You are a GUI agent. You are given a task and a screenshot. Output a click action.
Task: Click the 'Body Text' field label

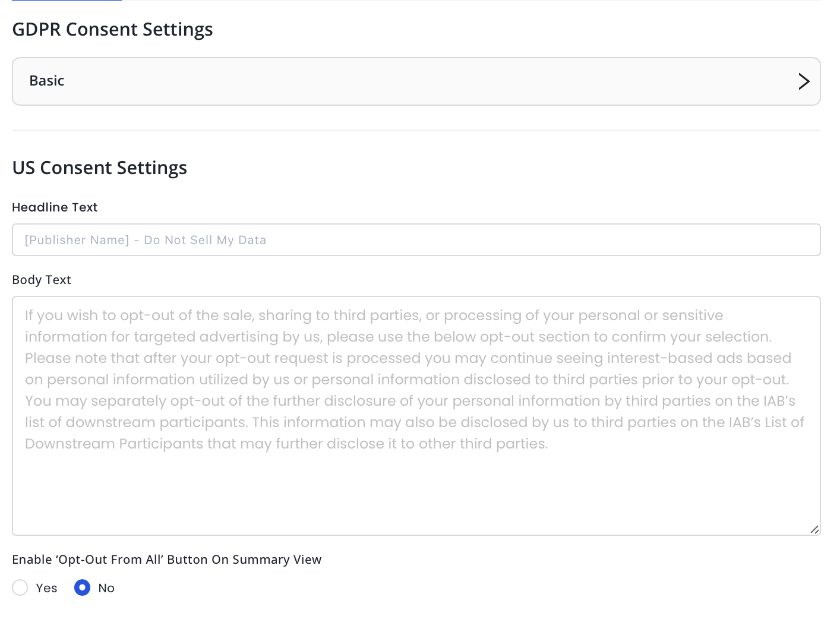pyautogui.click(x=42, y=280)
